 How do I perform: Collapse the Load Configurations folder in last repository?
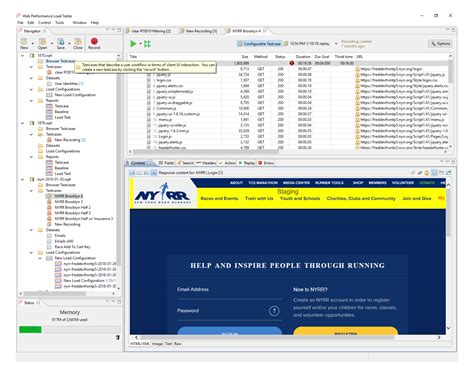pyautogui.click(x=31, y=252)
